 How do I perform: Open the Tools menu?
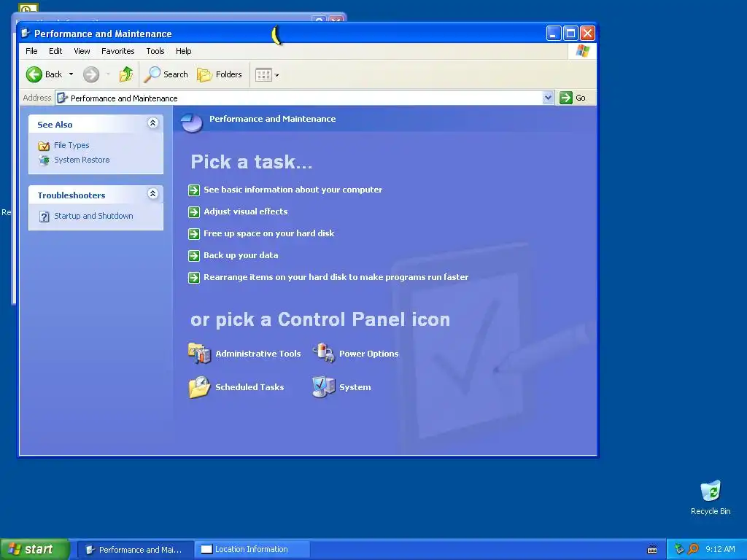tap(155, 51)
